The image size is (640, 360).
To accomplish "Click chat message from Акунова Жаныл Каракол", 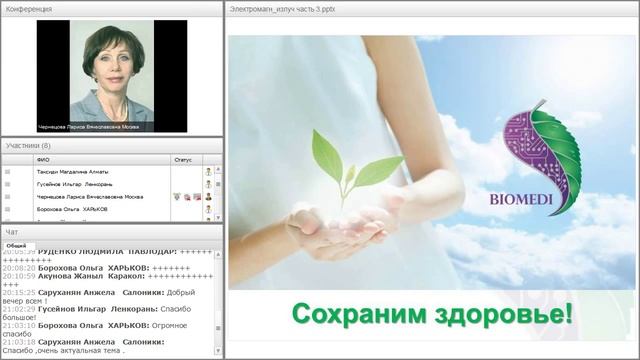I will 108,280.
